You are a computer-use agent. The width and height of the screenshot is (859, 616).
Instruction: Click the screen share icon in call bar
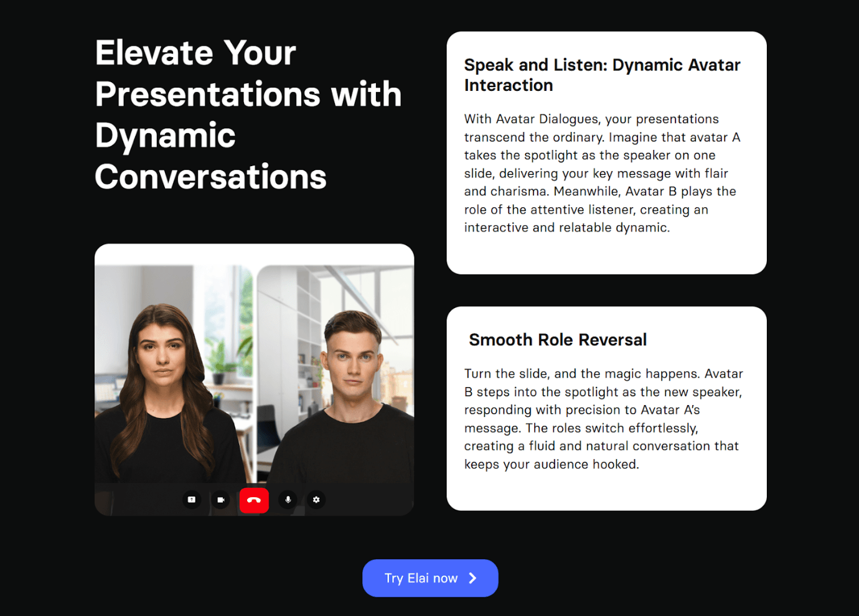pyautogui.click(x=192, y=500)
